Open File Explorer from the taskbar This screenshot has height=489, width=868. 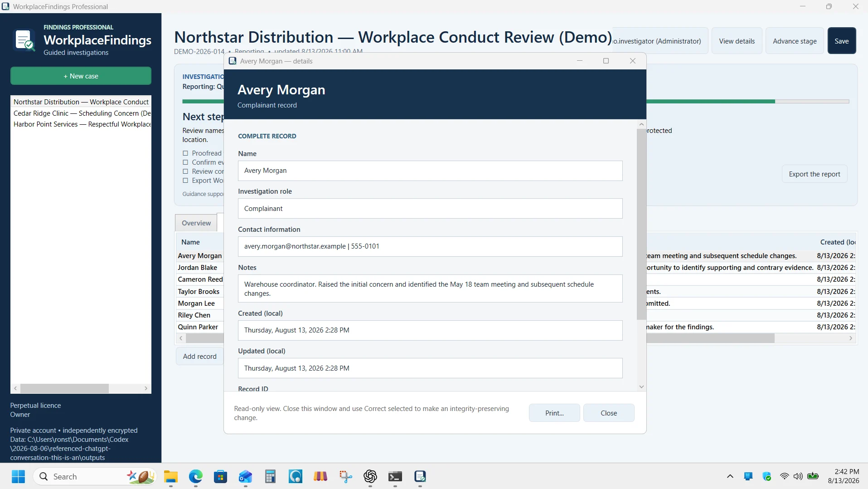(x=171, y=476)
